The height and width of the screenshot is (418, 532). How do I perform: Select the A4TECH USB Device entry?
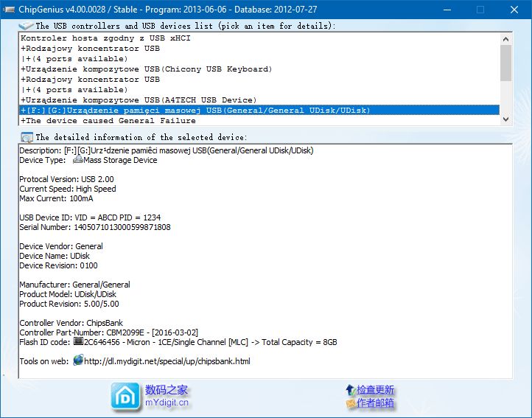pyautogui.click(x=259, y=100)
